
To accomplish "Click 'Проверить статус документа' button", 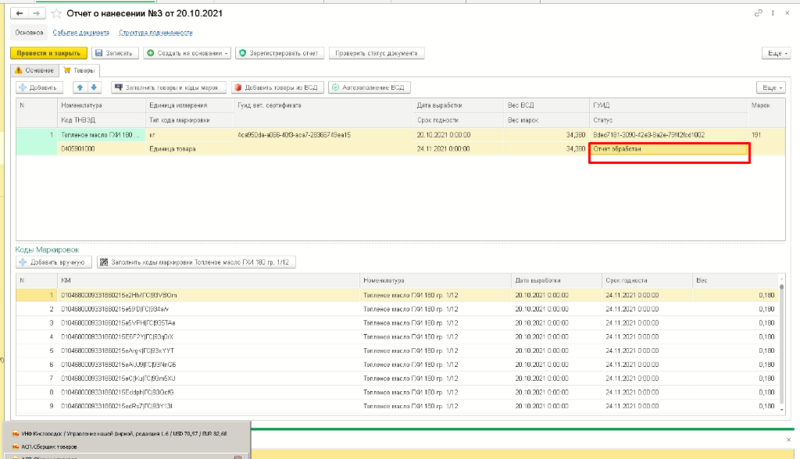I will point(377,53).
